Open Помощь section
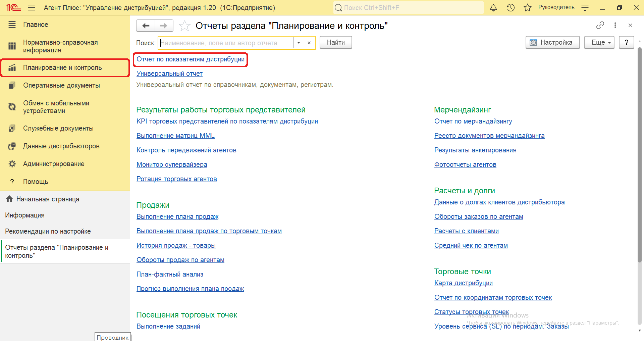The height and width of the screenshot is (341, 644). pyautogui.click(x=65, y=182)
